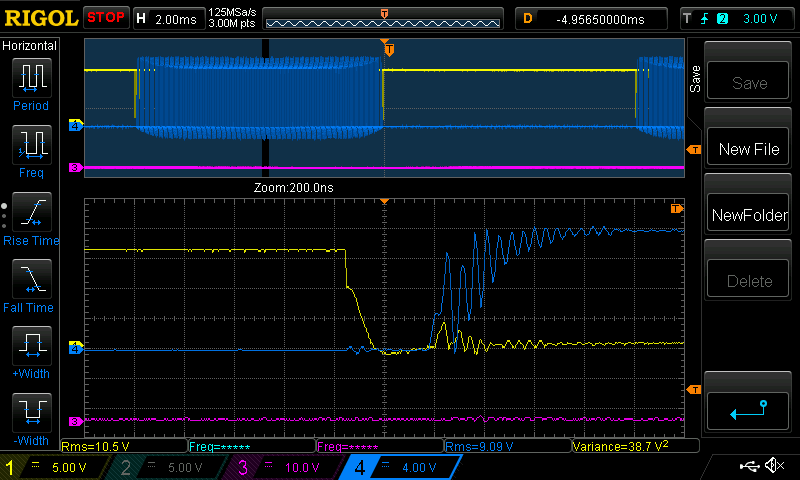The height and width of the screenshot is (480, 800).
Task: Enable channel 2 in bottom bar
Action: pos(165,467)
